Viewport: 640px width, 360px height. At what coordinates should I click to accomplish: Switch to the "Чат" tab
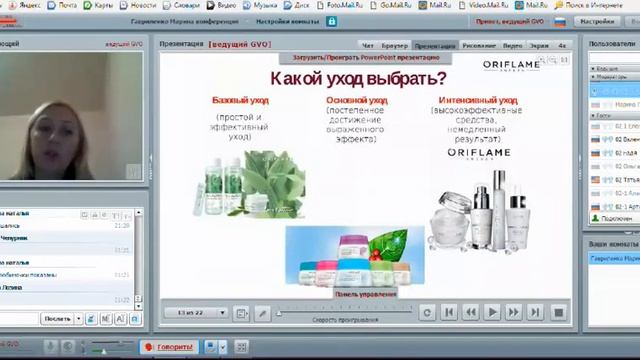368,46
